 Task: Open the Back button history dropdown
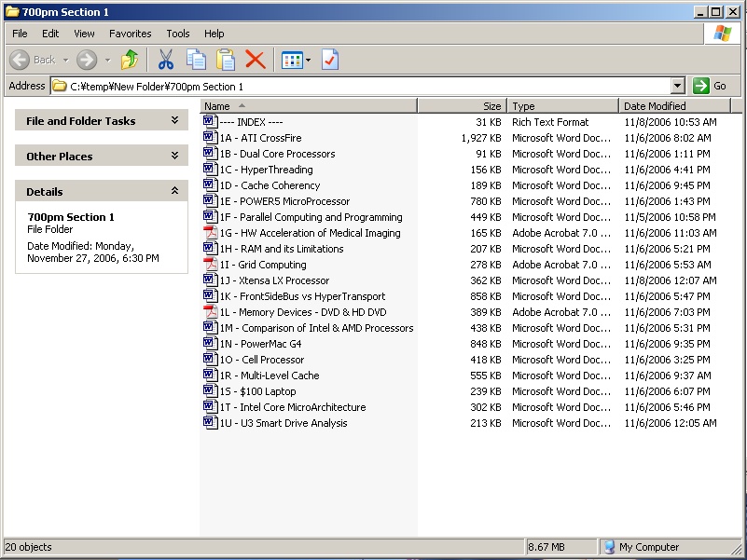click(x=65, y=60)
